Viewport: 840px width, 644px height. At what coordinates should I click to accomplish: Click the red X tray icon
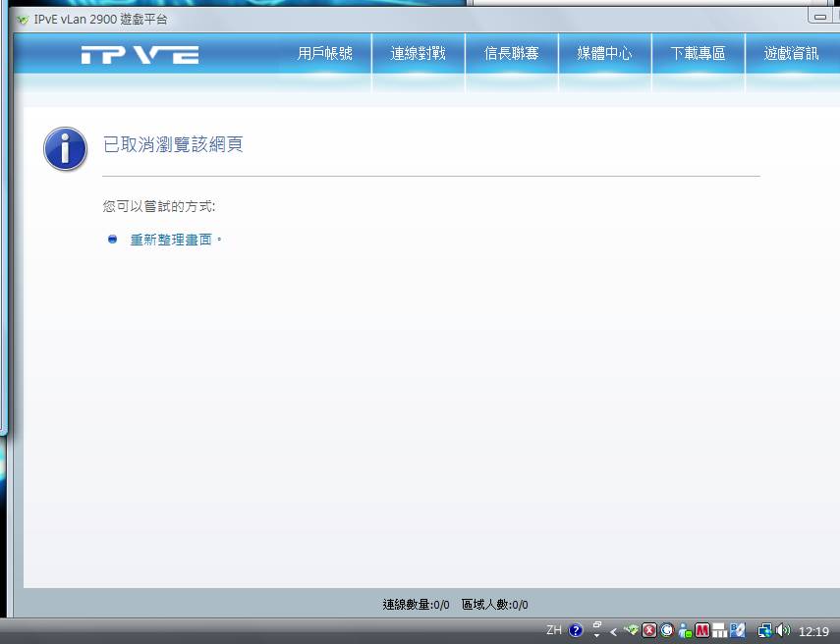(x=649, y=630)
